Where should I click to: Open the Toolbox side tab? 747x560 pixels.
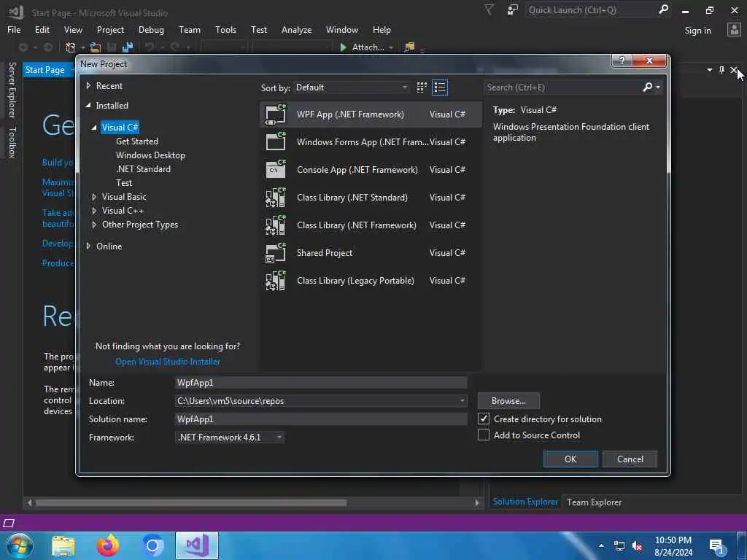12,142
